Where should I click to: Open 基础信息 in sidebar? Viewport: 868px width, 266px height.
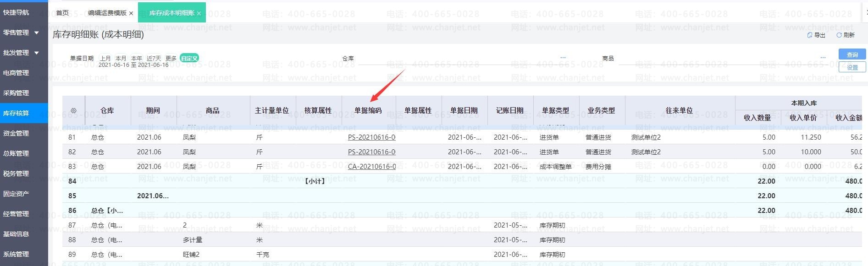coord(16,234)
